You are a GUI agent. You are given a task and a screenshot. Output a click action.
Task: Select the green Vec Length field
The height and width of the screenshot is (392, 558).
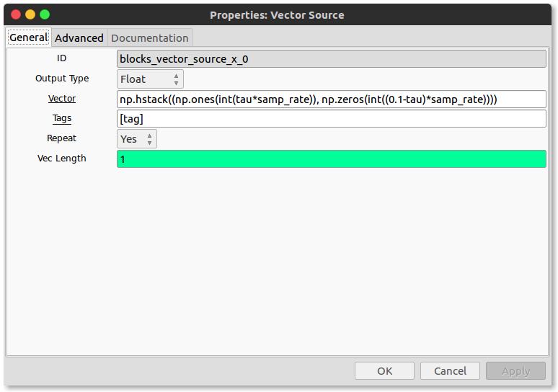[x=332, y=159]
